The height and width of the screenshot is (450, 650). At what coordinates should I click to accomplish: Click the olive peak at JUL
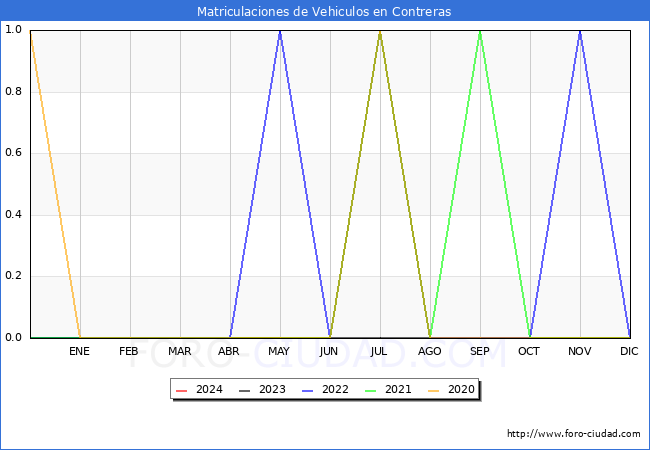[x=380, y=31]
